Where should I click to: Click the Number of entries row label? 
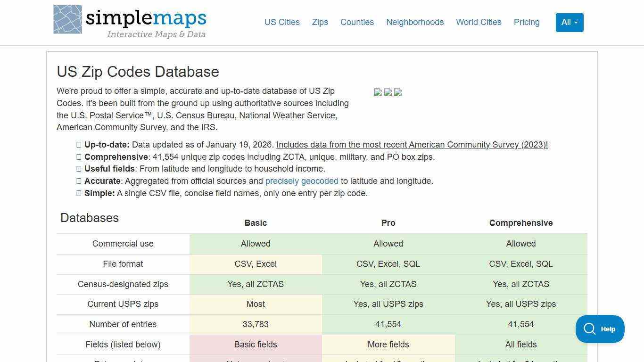(123, 324)
